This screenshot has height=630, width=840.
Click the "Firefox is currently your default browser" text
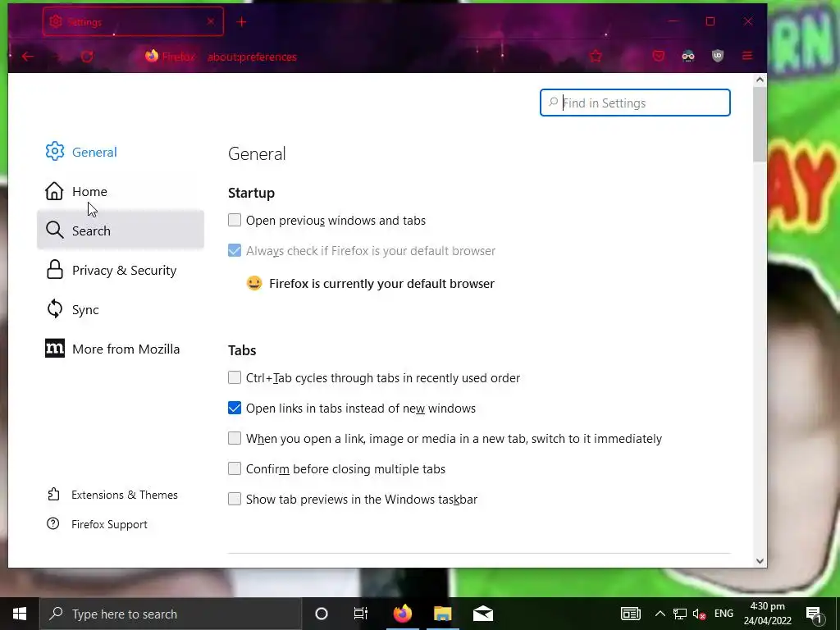pyautogui.click(x=381, y=283)
